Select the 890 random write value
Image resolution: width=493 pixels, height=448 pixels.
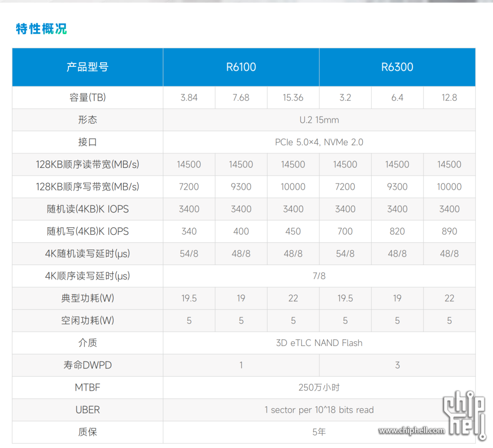coord(449,231)
